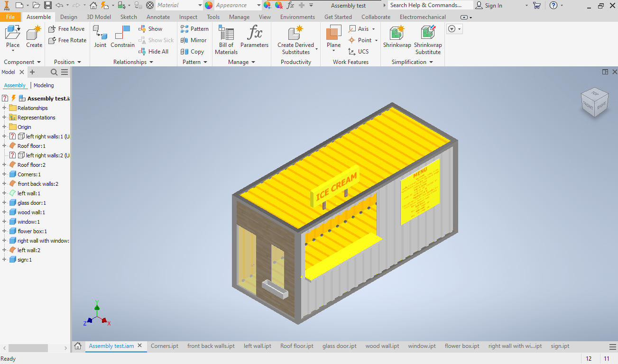Click Hide All relationships

coord(153,52)
